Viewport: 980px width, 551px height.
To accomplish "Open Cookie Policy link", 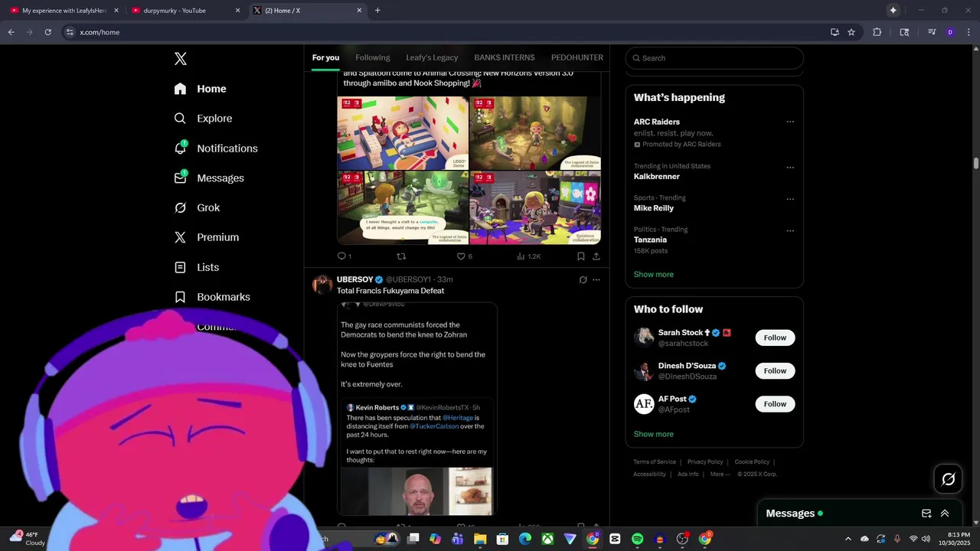I will pos(752,462).
